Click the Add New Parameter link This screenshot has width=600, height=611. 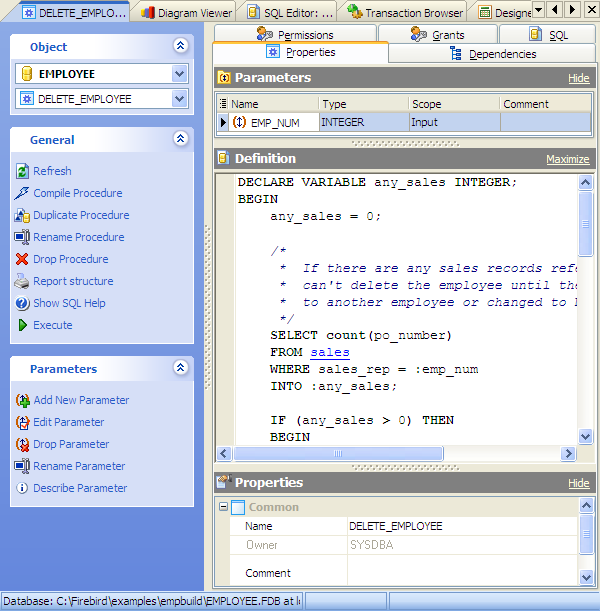pos(81,400)
